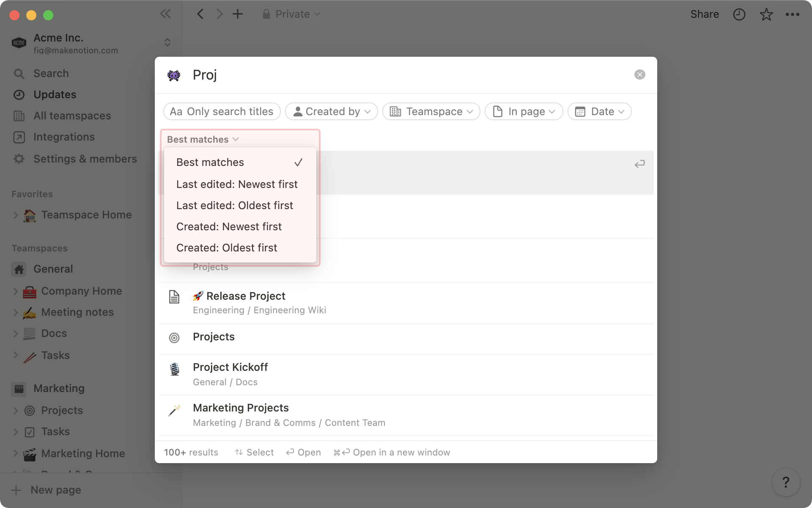This screenshot has height=508, width=812.
Task: Add new tab with plus icon
Action: pyautogui.click(x=238, y=14)
